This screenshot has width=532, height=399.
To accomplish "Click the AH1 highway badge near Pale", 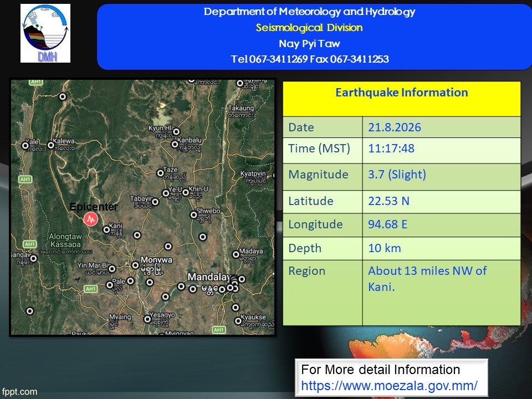I will (x=90, y=289).
